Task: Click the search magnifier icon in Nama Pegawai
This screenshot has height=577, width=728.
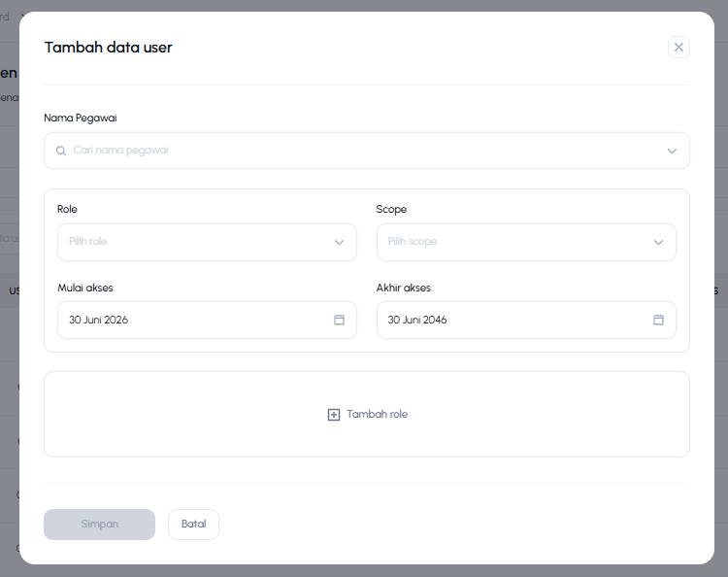Action: coord(61,151)
